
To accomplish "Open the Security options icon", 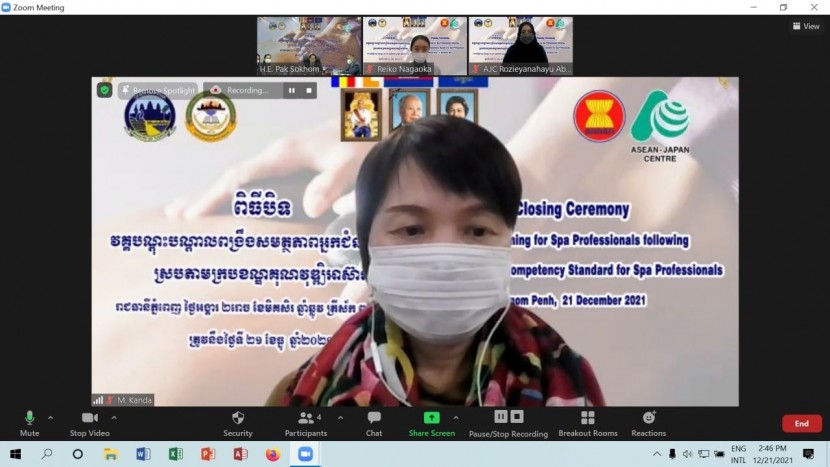I will coord(237,418).
